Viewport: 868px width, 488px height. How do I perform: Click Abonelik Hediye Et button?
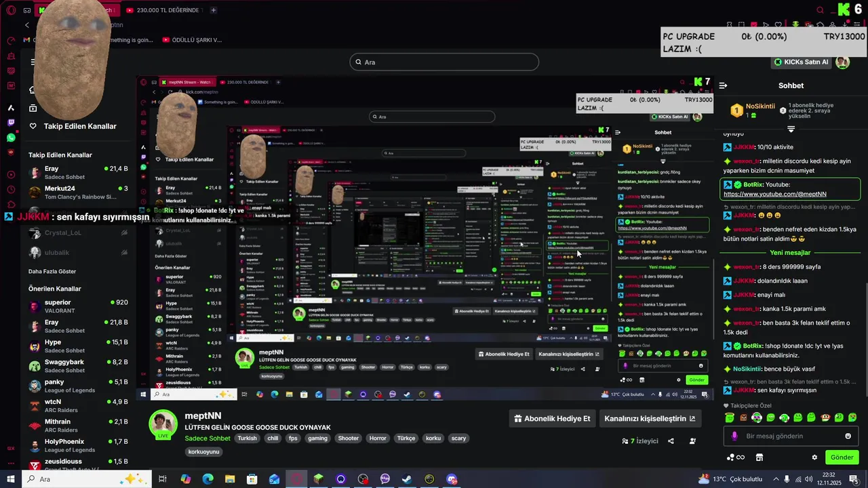coord(552,418)
